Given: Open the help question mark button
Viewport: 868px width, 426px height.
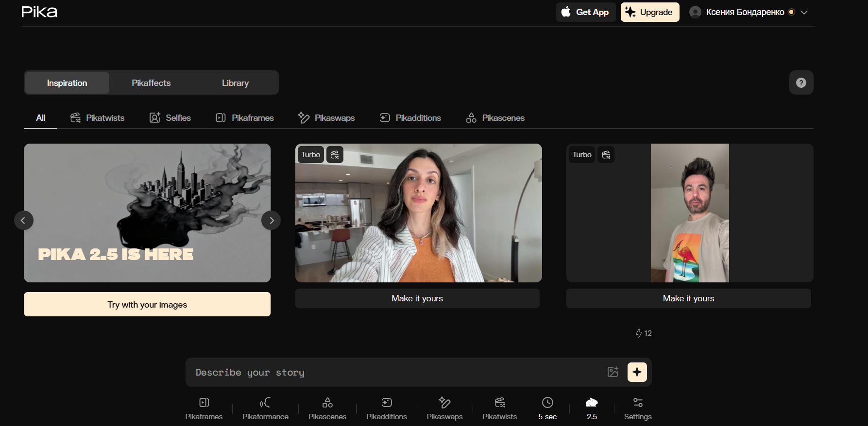Looking at the screenshot, I should (x=801, y=83).
